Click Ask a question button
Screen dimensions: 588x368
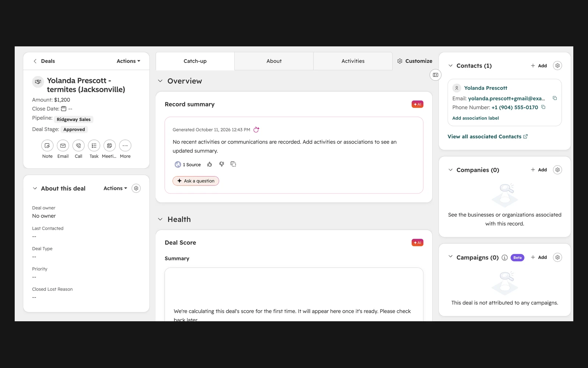click(x=196, y=181)
